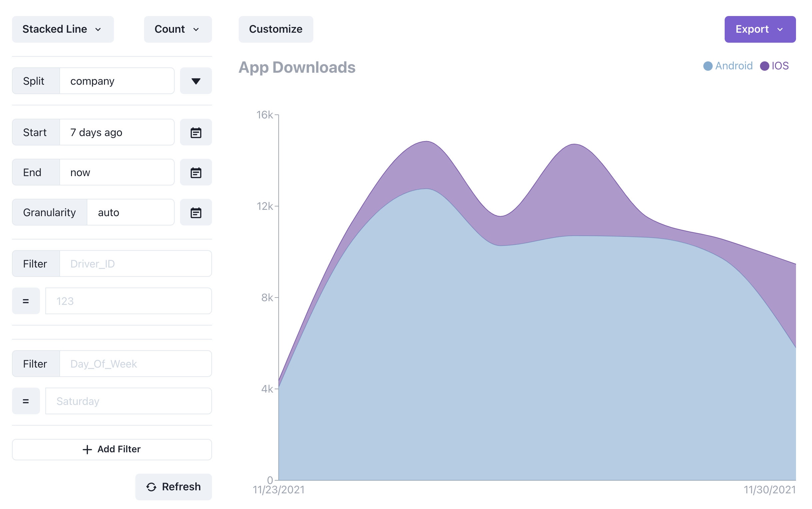The height and width of the screenshot is (509, 812).
Task: Click equals operator for Day_Of_Week filter
Action: pos(26,401)
